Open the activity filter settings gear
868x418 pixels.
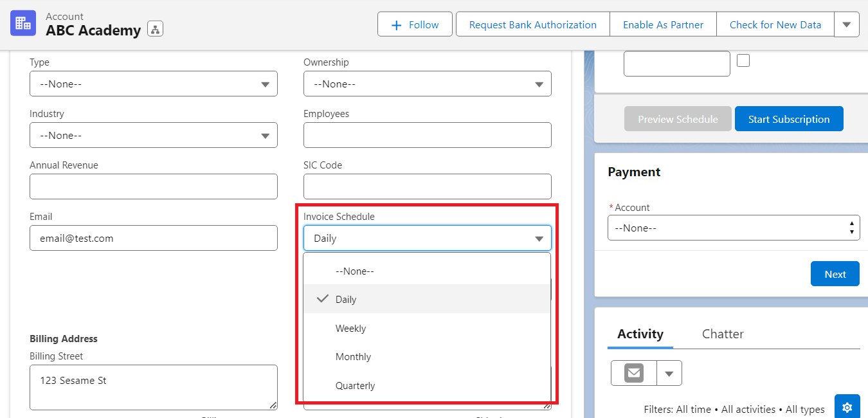[x=847, y=407]
